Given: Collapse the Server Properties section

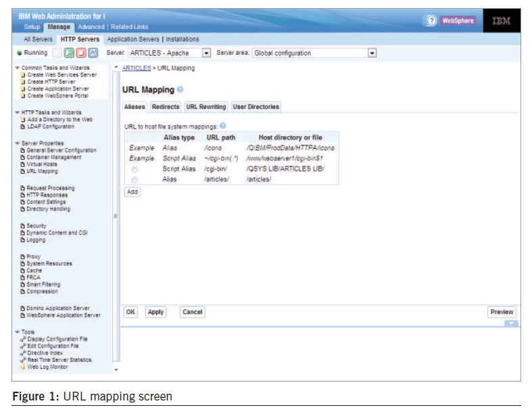Looking at the screenshot, I should pyautogui.click(x=18, y=143).
